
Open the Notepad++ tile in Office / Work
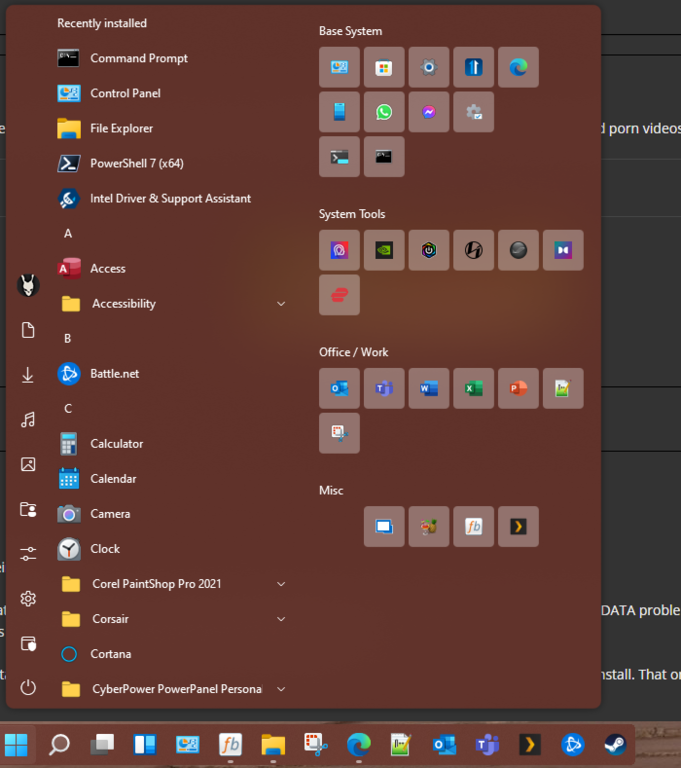point(563,388)
